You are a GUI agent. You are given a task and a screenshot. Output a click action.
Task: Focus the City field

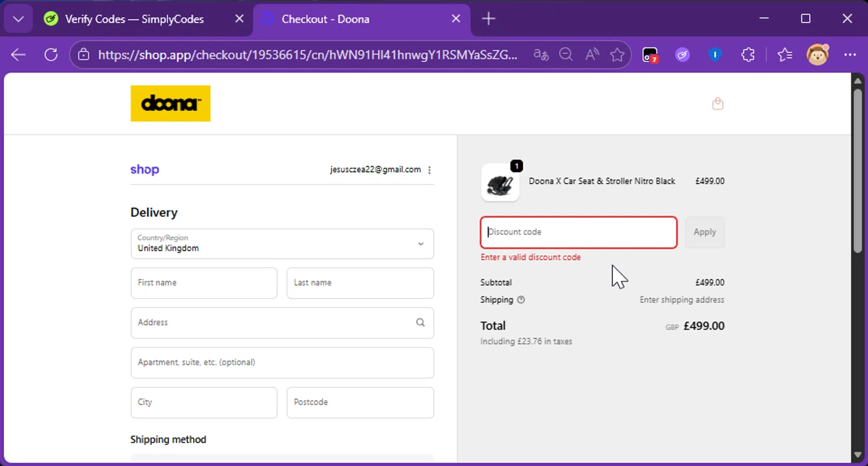point(204,402)
